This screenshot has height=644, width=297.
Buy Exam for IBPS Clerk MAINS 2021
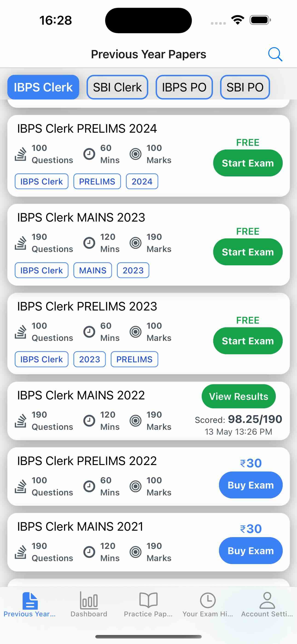[x=250, y=550]
